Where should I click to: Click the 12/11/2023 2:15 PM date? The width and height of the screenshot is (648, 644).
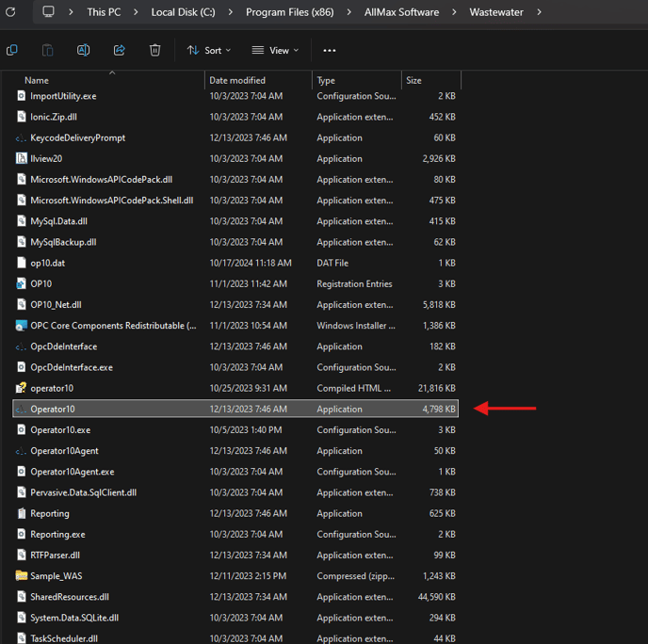pos(248,576)
